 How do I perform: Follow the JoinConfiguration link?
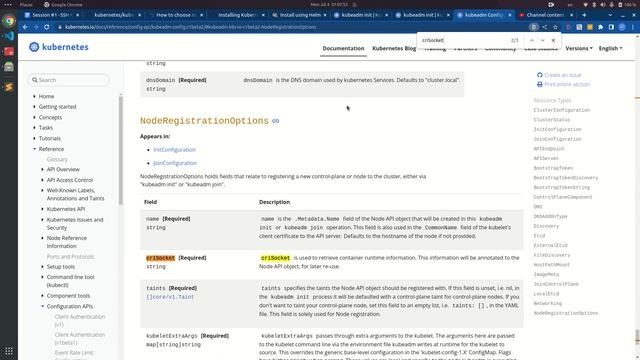[x=175, y=163]
